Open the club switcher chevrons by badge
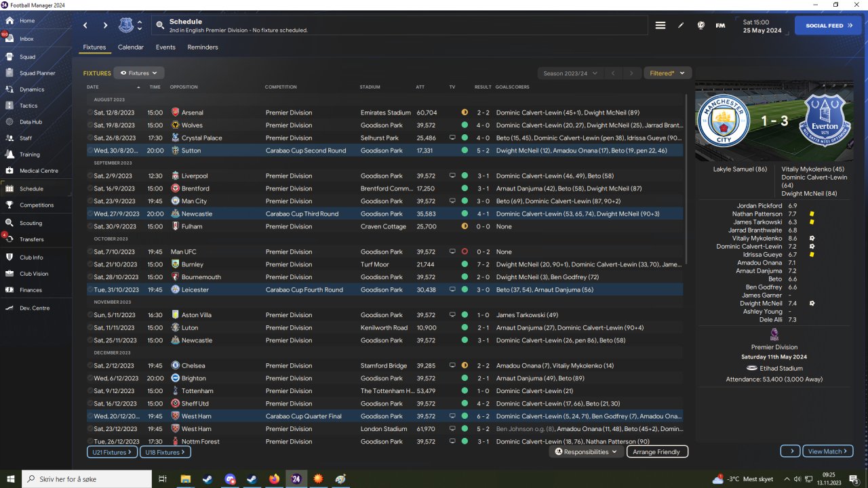Image resolution: width=868 pixels, height=488 pixels. [140, 26]
